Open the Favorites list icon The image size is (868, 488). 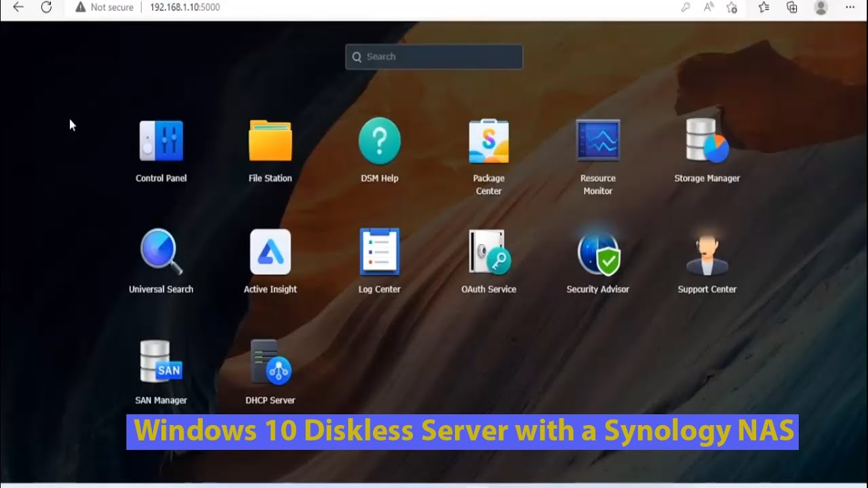(764, 7)
